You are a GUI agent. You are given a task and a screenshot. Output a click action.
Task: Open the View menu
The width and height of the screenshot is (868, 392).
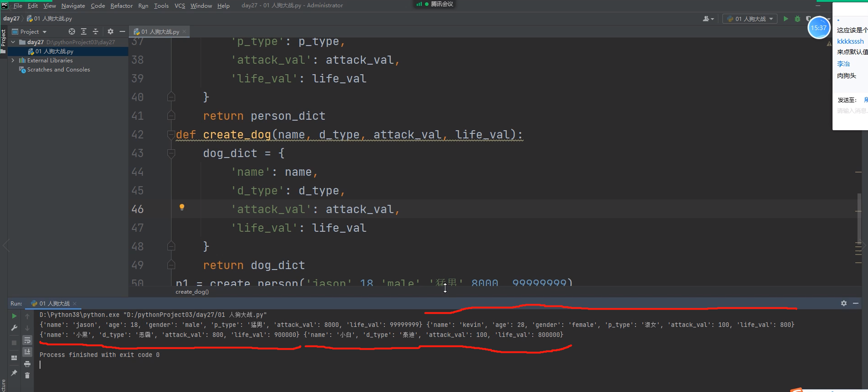[50, 5]
